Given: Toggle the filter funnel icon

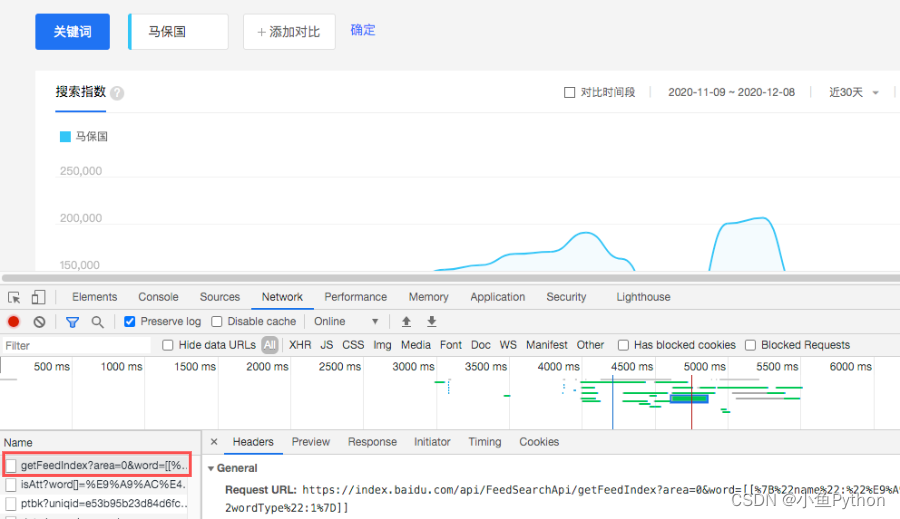Looking at the screenshot, I should click(x=72, y=322).
